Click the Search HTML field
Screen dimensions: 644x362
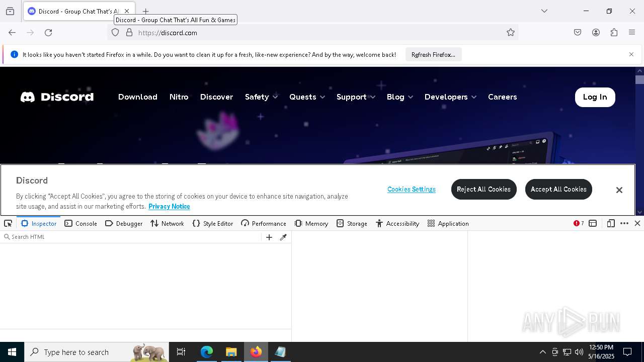pos(132,237)
